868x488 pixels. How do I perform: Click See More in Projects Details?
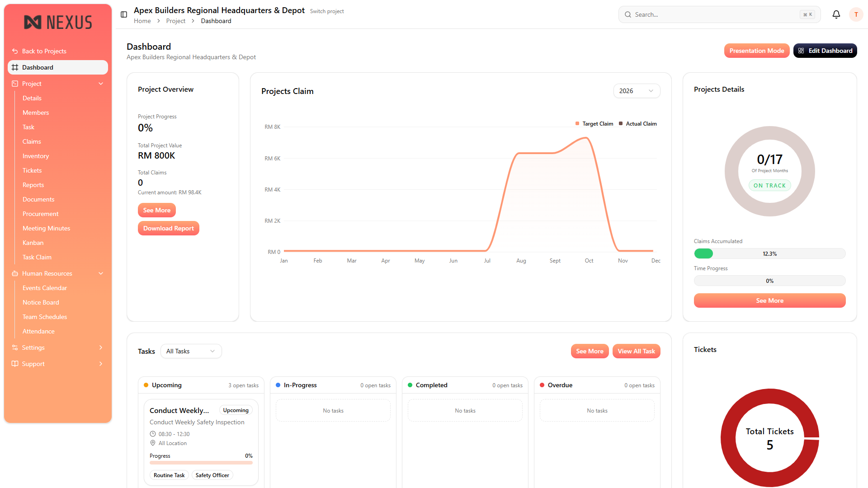pos(769,300)
